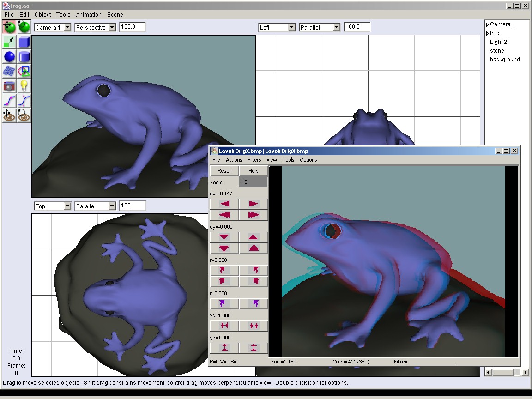Select background in the object list
Screen dimensions: 532x399
tap(505, 60)
